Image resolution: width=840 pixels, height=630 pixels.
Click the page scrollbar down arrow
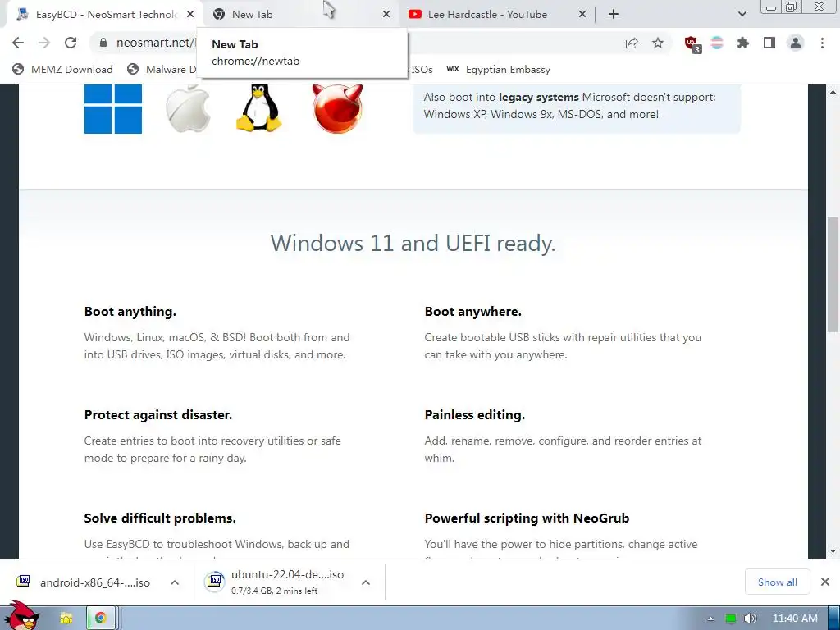click(x=833, y=551)
